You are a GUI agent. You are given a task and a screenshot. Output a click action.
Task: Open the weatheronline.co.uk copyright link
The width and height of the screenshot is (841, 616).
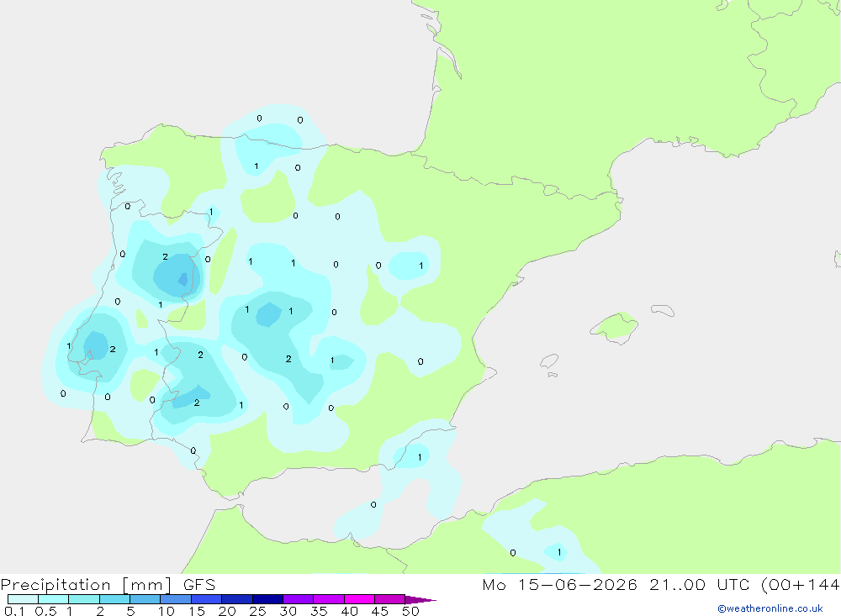coord(770,608)
